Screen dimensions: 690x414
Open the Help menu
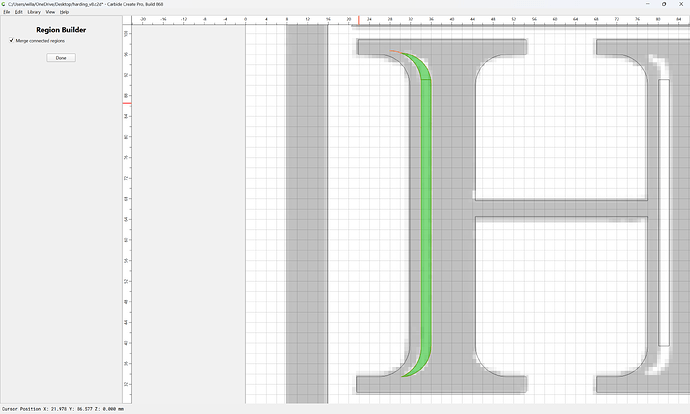(64, 12)
